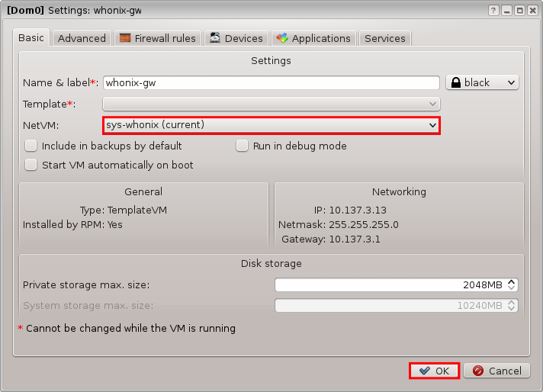Click the brick wall Firewall rules icon
The width and height of the screenshot is (543, 392).
pos(124,38)
